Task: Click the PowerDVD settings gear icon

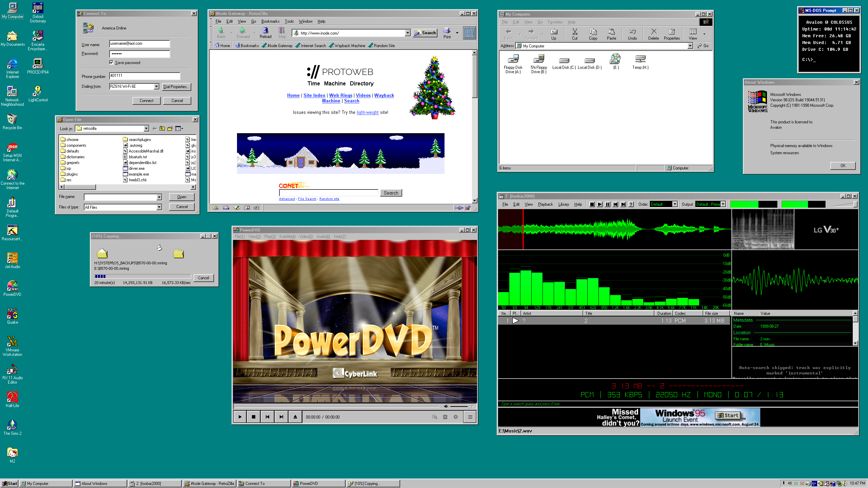Action: coord(456,417)
